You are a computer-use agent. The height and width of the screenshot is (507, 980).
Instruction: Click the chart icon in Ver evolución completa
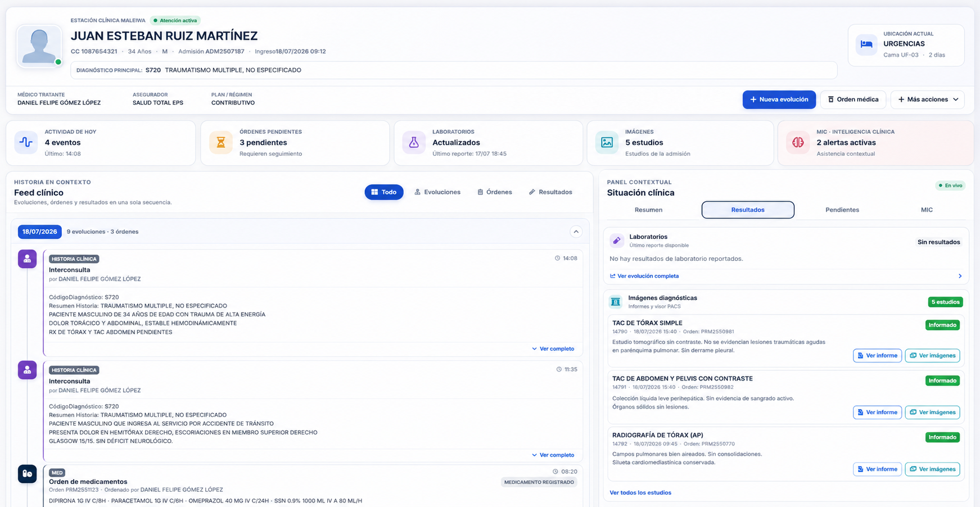613,276
